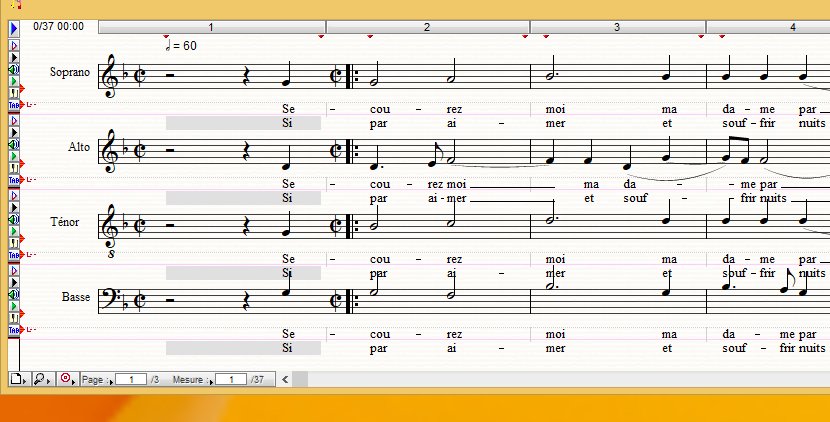Click the purple outlined triangle on Soprano staff

(14, 46)
